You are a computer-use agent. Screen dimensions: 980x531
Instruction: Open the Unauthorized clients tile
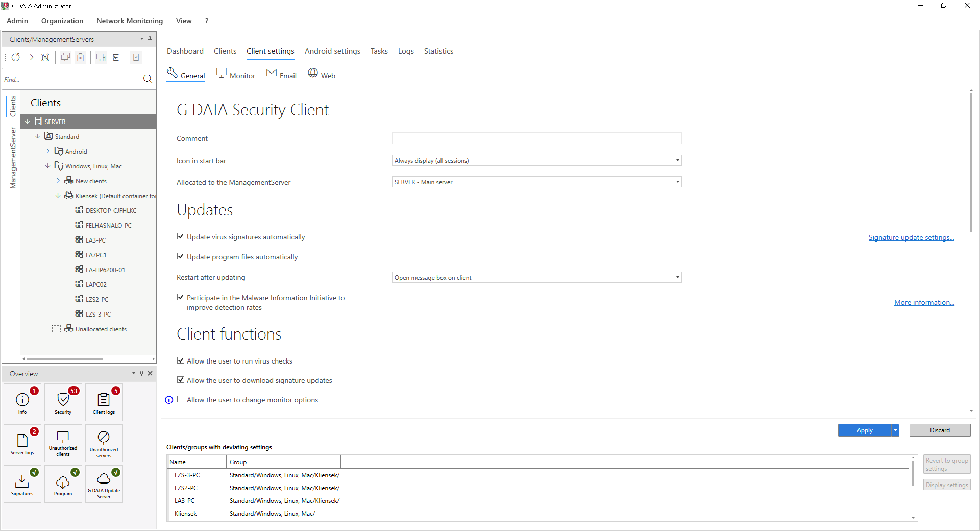[x=63, y=443]
